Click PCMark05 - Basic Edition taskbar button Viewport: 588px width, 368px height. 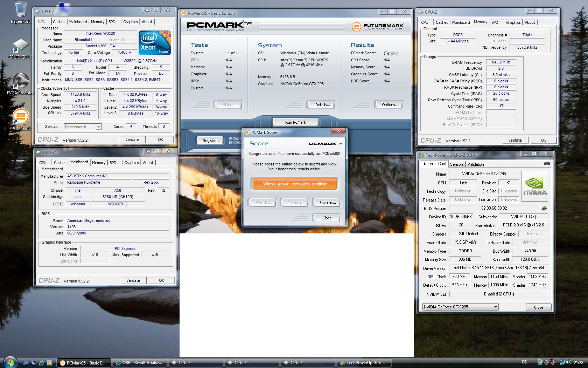pos(83,363)
